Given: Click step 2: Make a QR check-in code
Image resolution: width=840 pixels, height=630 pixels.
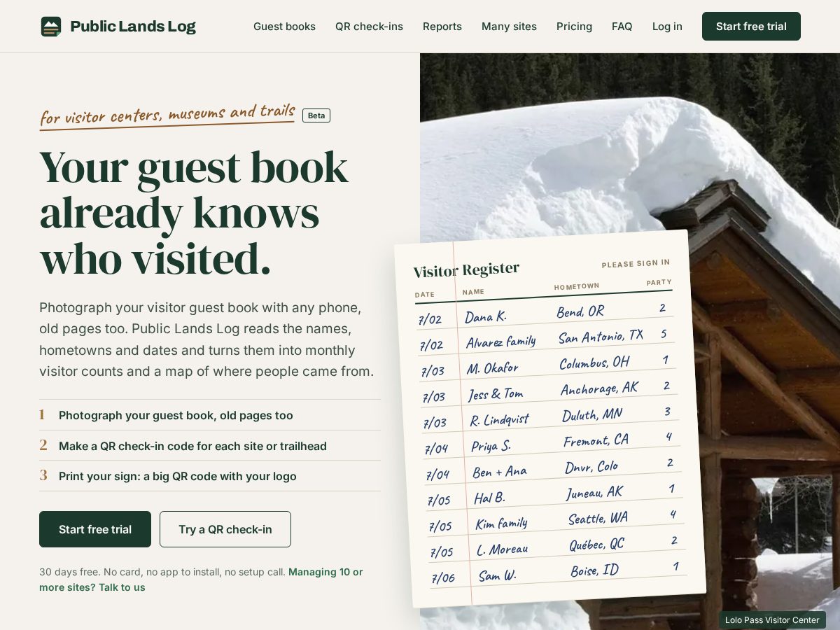Looking at the screenshot, I should [x=210, y=446].
